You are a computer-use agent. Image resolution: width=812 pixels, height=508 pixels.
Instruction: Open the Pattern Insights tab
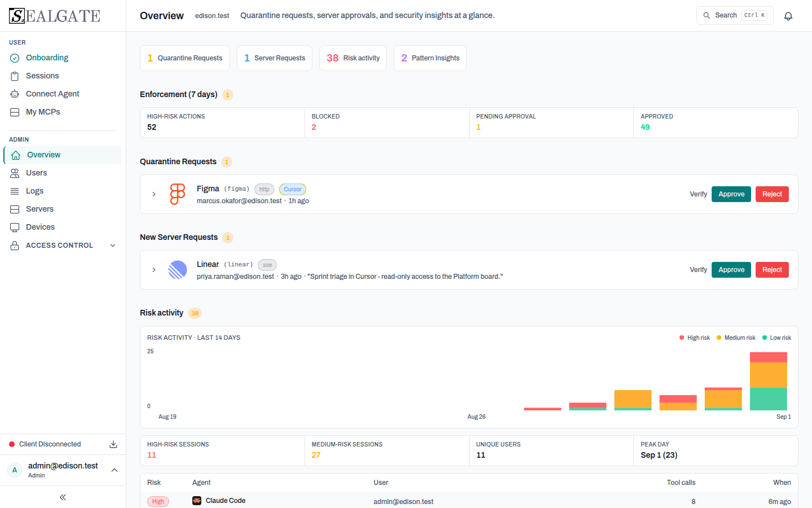(x=430, y=58)
